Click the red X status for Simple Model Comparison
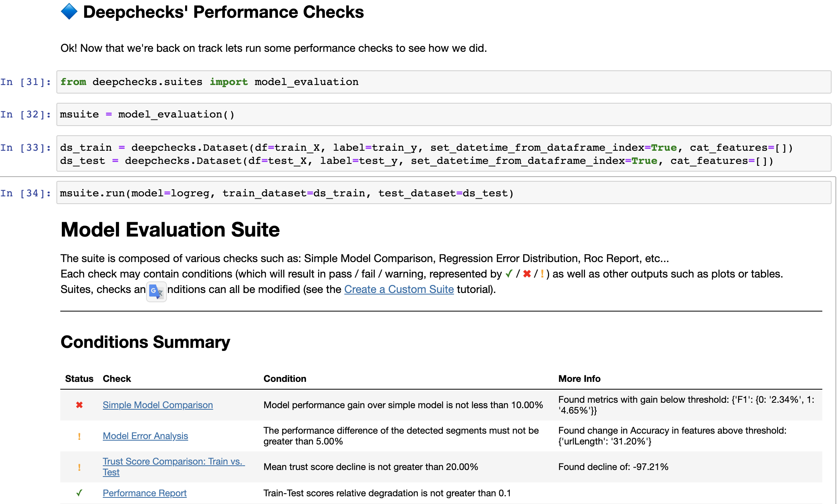The height and width of the screenshot is (504, 837). pyautogui.click(x=79, y=405)
